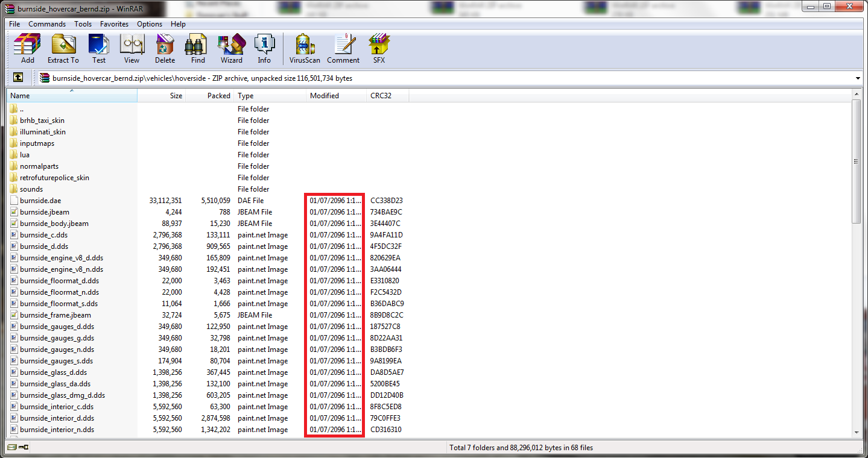
Task: Select the burnside.dae file icon
Action: click(14, 201)
